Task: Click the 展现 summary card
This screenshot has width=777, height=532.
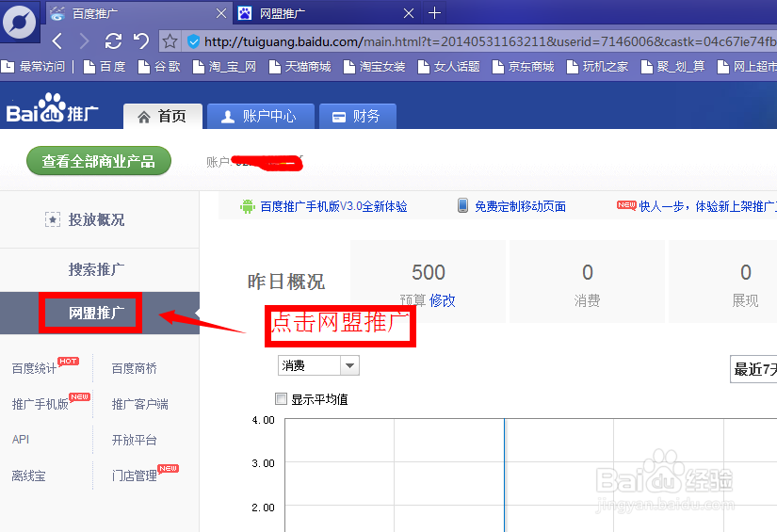Action: pos(723,282)
